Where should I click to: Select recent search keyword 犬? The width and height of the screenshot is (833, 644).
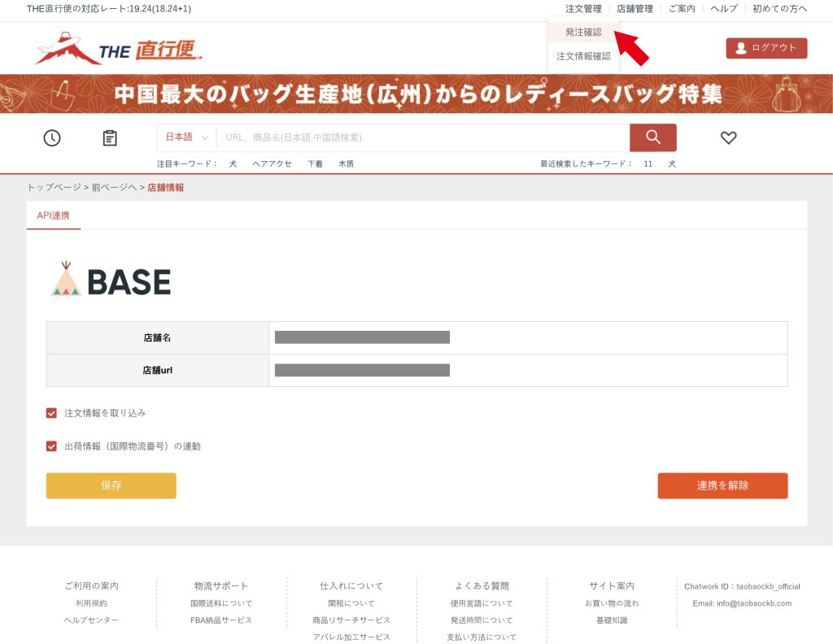coord(671,163)
